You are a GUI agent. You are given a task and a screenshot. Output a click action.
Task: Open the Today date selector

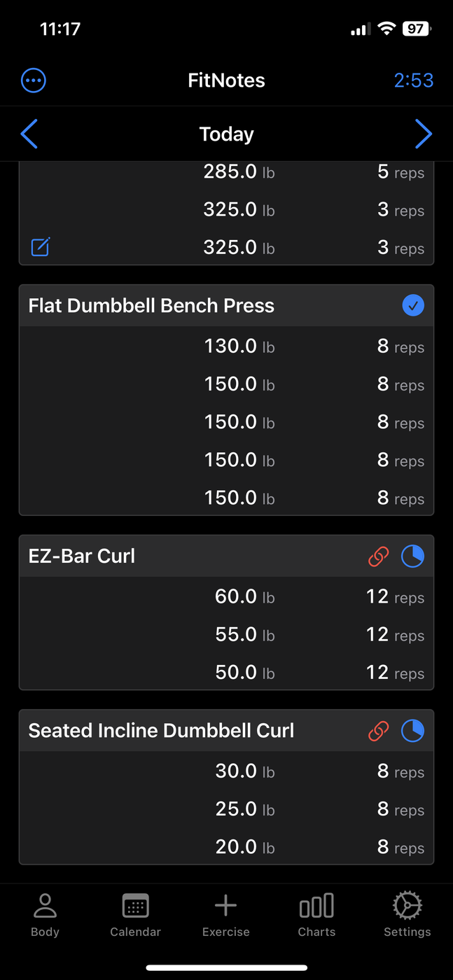click(226, 134)
